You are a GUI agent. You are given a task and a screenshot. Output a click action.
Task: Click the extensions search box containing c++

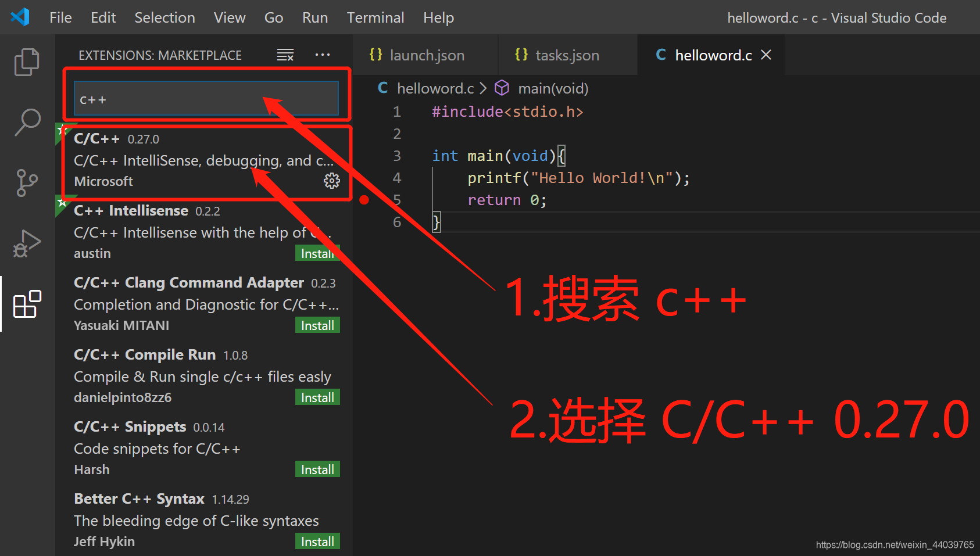click(x=206, y=99)
